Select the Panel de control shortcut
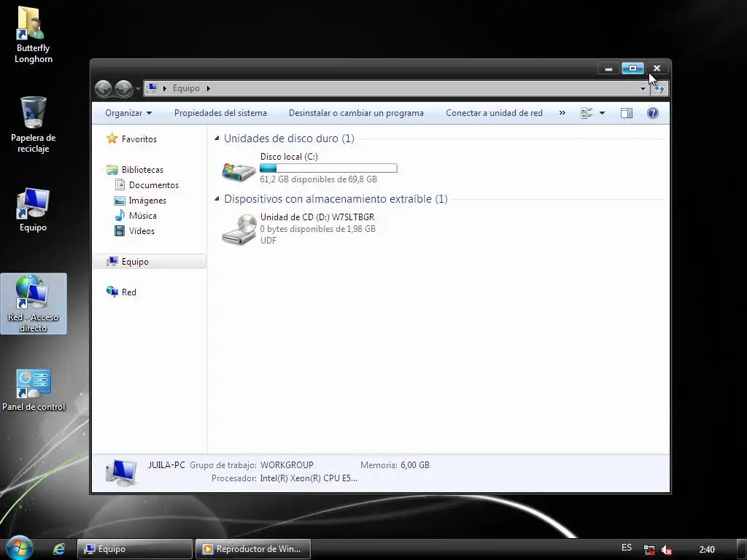747x560 pixels. 34,390
